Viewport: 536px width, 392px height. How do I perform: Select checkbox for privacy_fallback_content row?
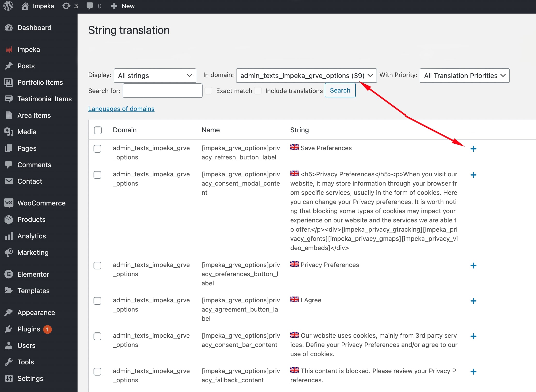pos(97,372)
